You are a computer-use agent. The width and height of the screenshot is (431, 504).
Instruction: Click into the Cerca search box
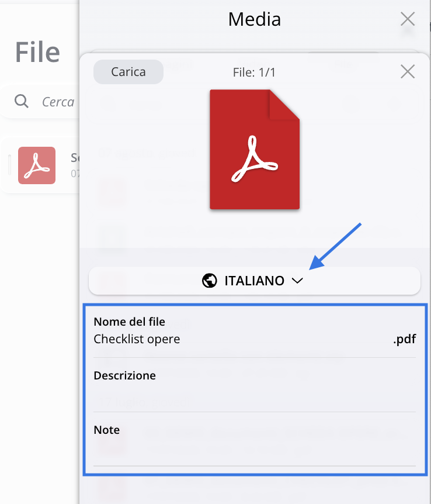(x=57, y=102)
